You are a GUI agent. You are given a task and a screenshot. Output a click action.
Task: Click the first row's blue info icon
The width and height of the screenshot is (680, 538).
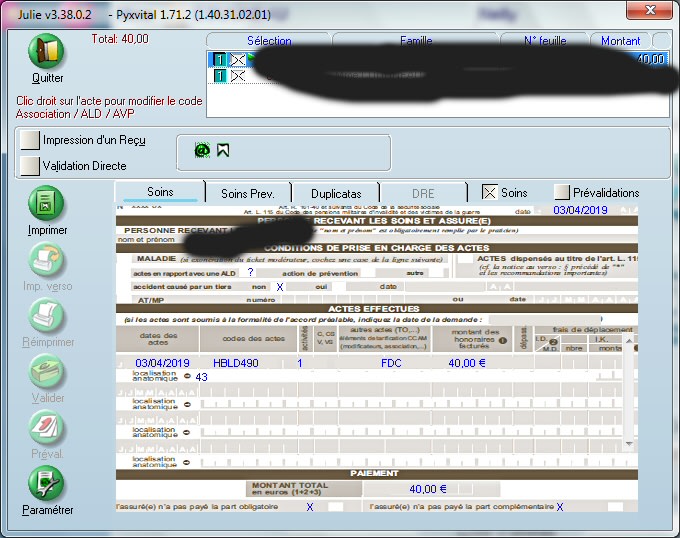coord(219,60)
